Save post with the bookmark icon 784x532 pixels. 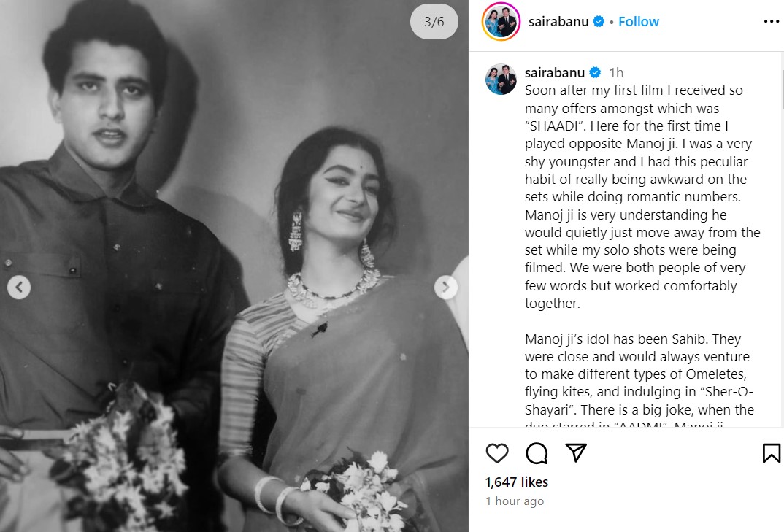click(771, 453)
